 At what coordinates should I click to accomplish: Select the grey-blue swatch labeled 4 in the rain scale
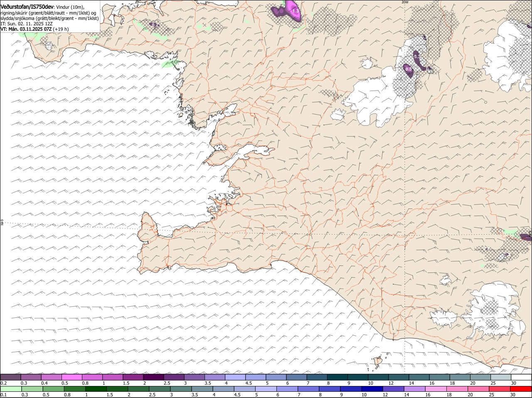pos(223,388)
